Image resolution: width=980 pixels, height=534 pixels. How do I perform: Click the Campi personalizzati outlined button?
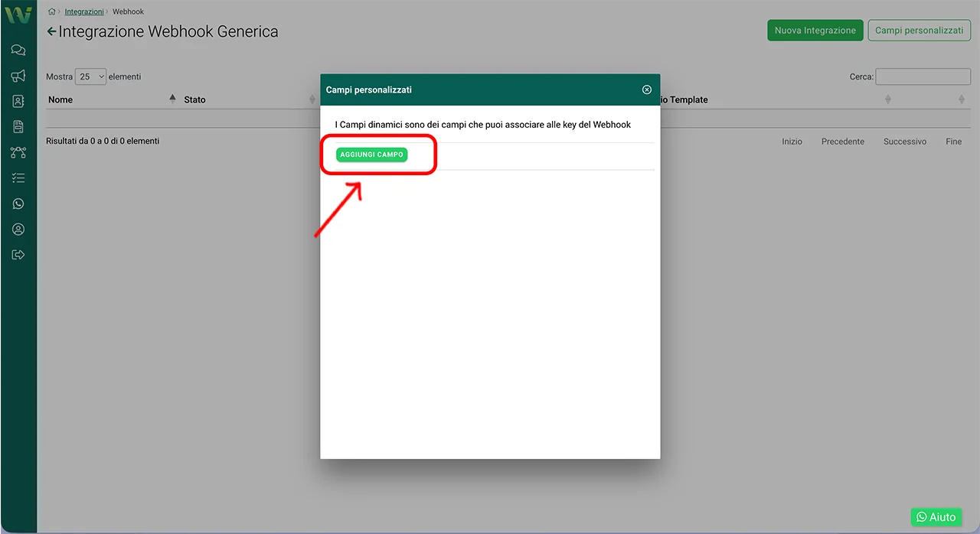click(x=919, y=31)
